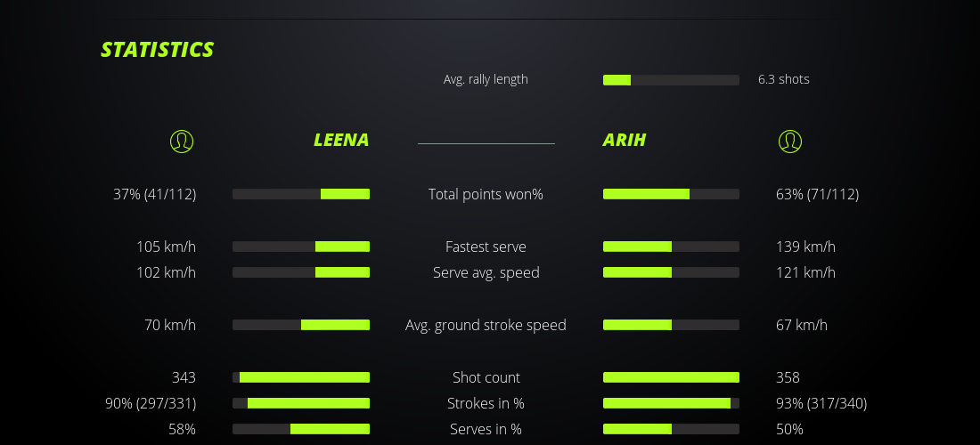Click the Shot count label
The height and width of the screenshot is (445, 980).
coord(486,377)
